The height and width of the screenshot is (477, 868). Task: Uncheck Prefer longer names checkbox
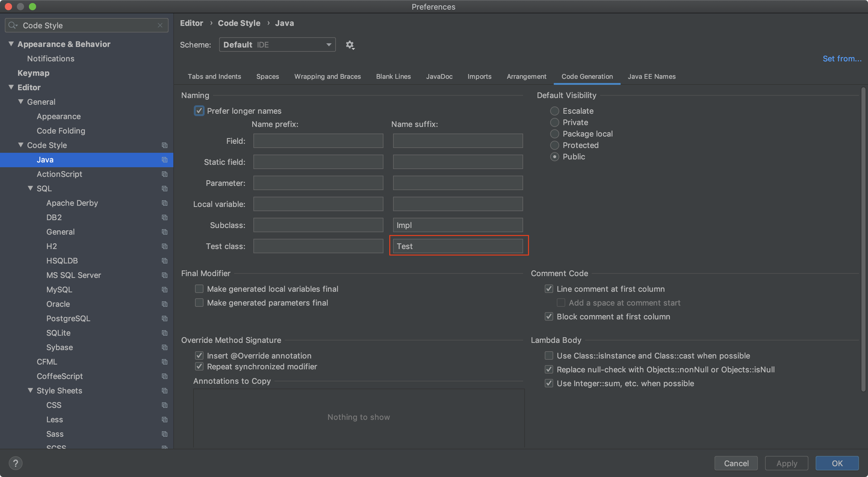(199, 111)
